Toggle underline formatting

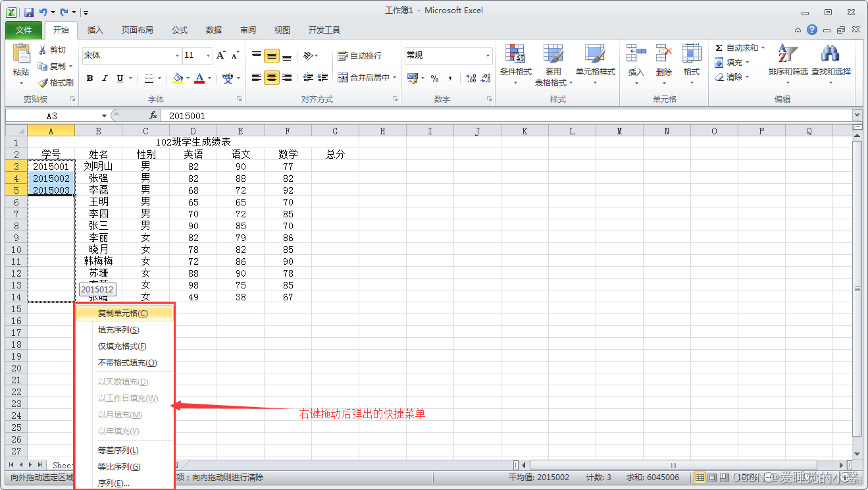pyautogui.click(x=120, y=78)
